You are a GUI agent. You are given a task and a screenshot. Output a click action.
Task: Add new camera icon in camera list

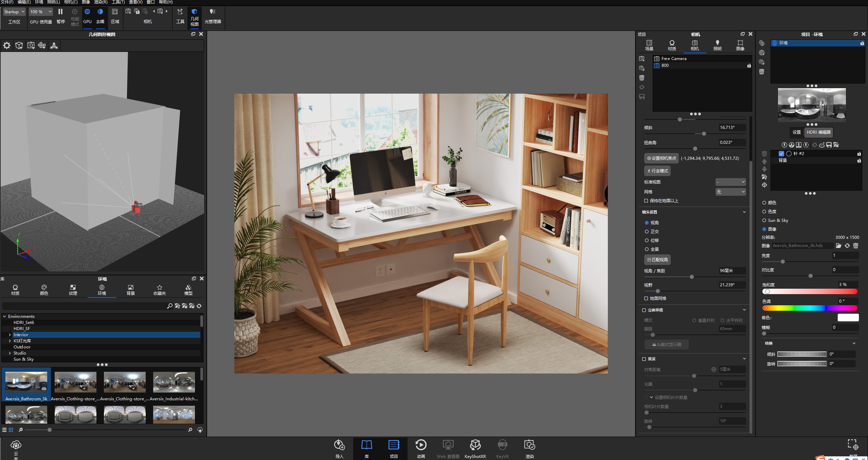click(641, 59)
